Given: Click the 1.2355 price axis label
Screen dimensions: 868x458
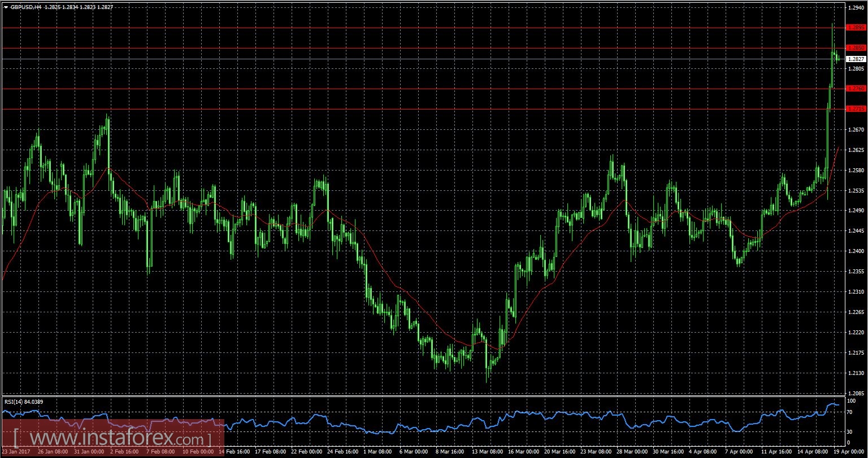Looking at the screenshot, I should coord(856,271).
